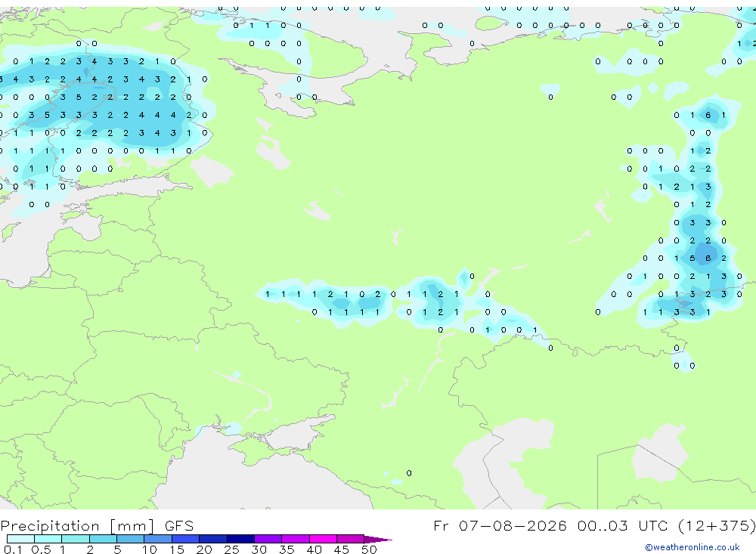Pick the 10–15 mm legend color segment

pos(158,539)
